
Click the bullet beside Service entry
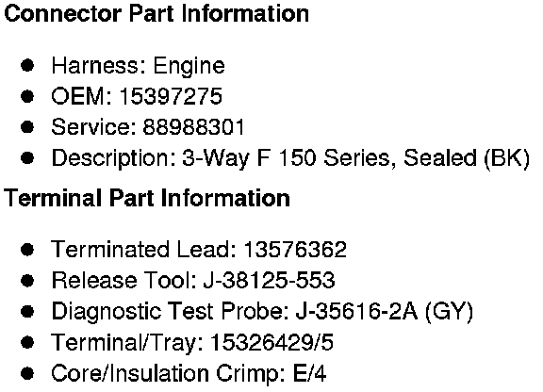pyautogui.click(x=27, y=127)
